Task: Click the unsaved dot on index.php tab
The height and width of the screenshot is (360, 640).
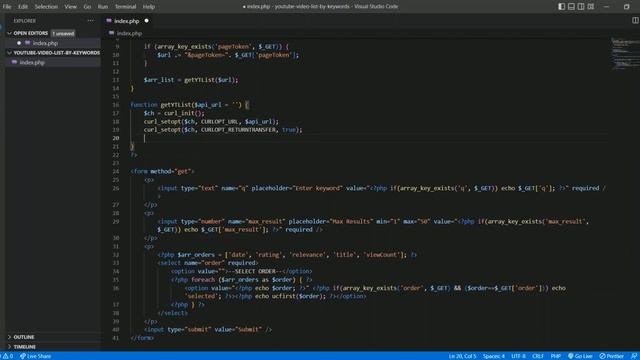Action: pyautogui.click(x=147, y=20)
